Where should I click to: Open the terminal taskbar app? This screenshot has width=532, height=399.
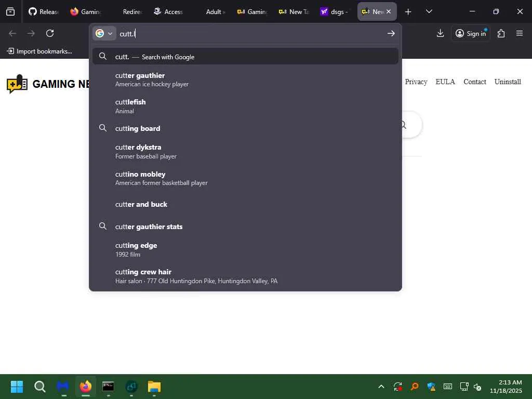(108, 387)
